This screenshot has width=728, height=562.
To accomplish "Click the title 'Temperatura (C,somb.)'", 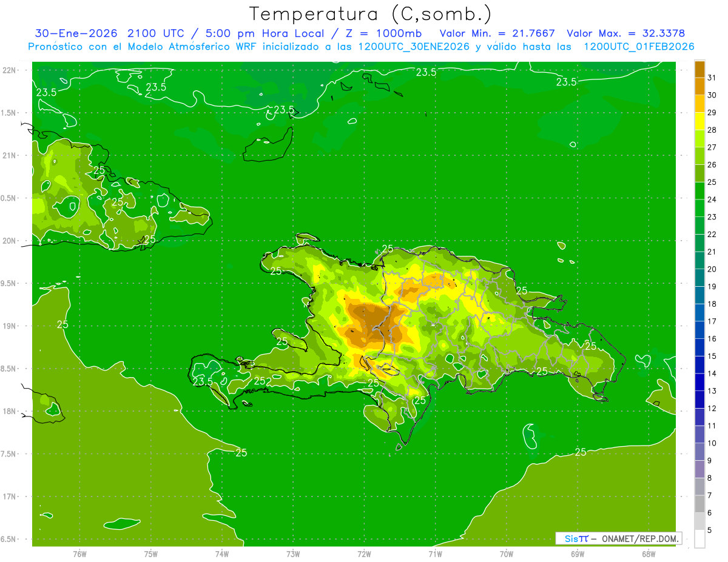I will point(369,14).
